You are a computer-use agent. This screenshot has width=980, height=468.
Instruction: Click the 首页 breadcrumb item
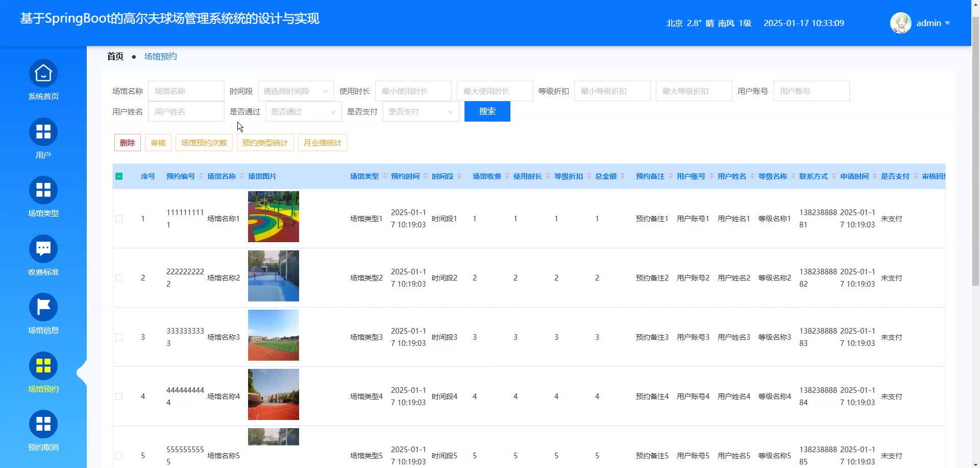point(115,56)
